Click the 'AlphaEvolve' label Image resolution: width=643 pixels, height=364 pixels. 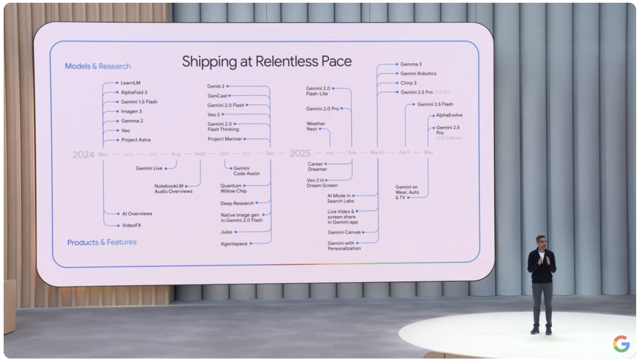point(449,116)
